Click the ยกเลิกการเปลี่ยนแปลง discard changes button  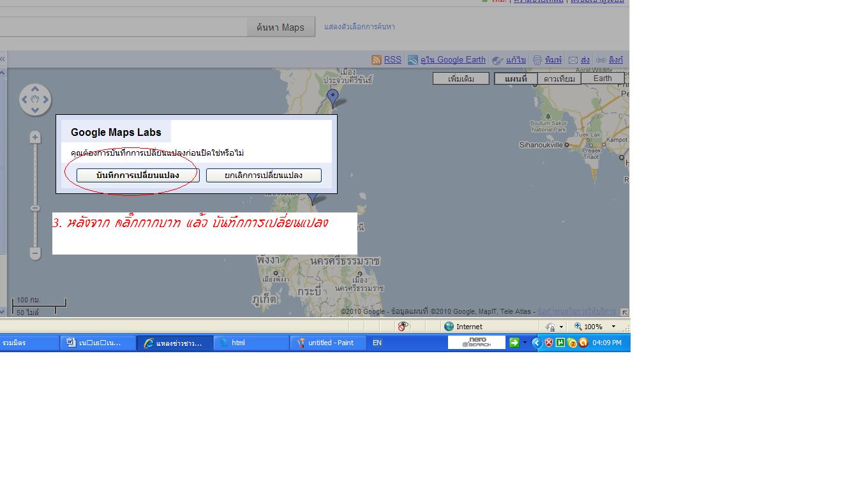tap(264, 175)
